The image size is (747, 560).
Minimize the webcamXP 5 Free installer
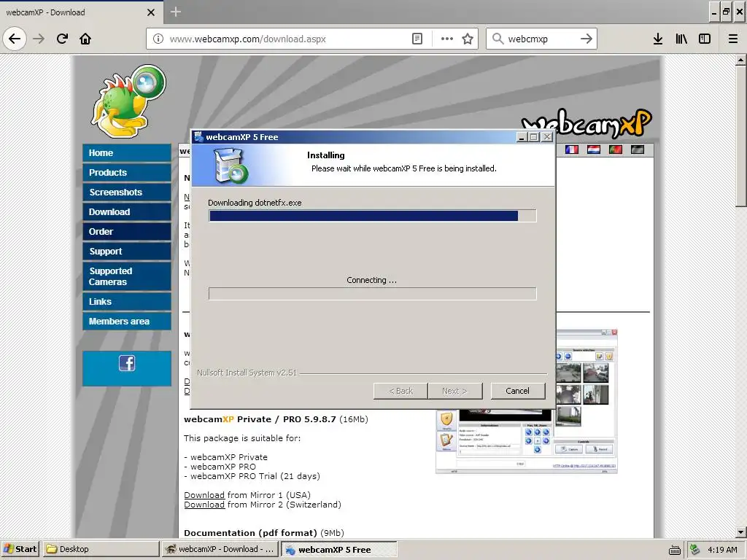522,137
